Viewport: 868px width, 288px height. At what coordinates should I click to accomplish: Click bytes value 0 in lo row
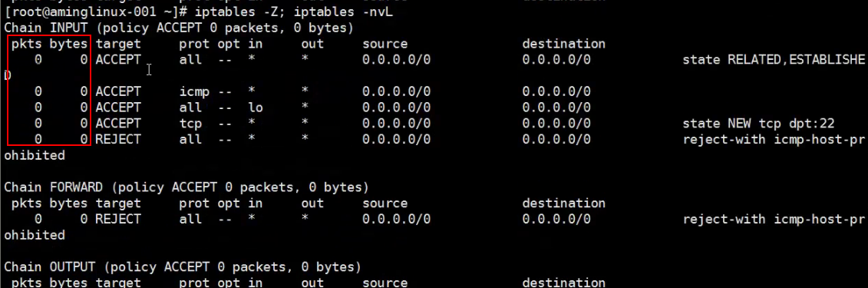coord(84,108)
